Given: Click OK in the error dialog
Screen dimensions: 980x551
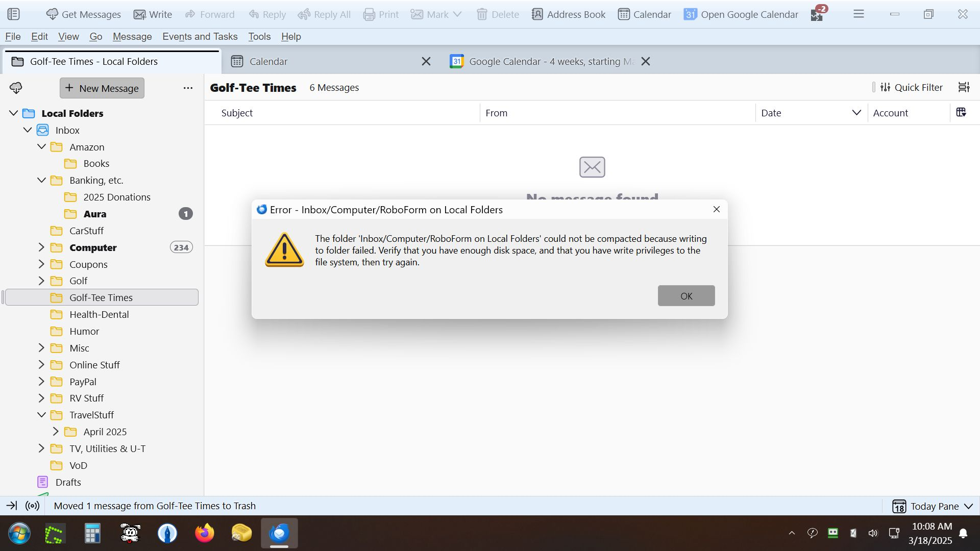Looking at the screenshot, I should tap(686, 296).
